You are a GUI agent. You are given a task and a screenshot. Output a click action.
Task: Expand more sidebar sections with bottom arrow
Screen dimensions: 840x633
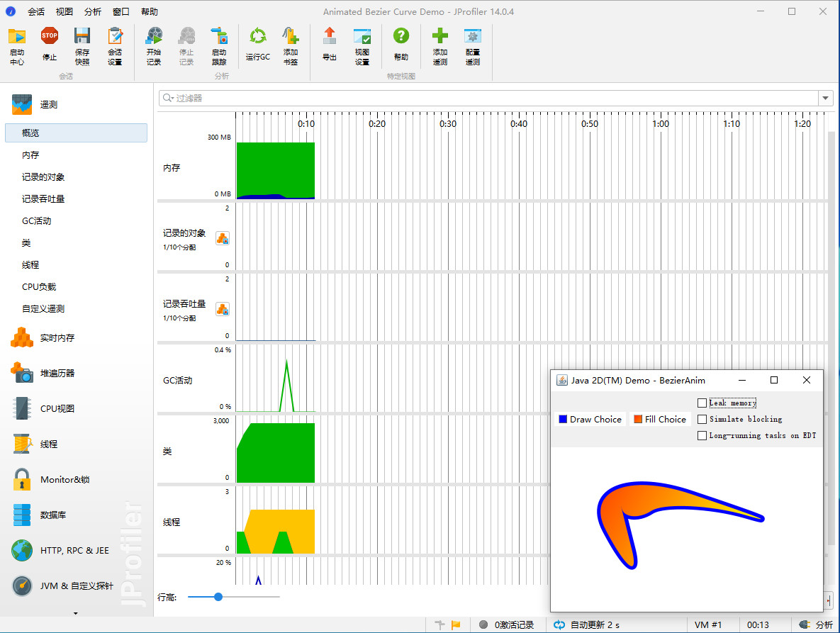pos(76,613)
